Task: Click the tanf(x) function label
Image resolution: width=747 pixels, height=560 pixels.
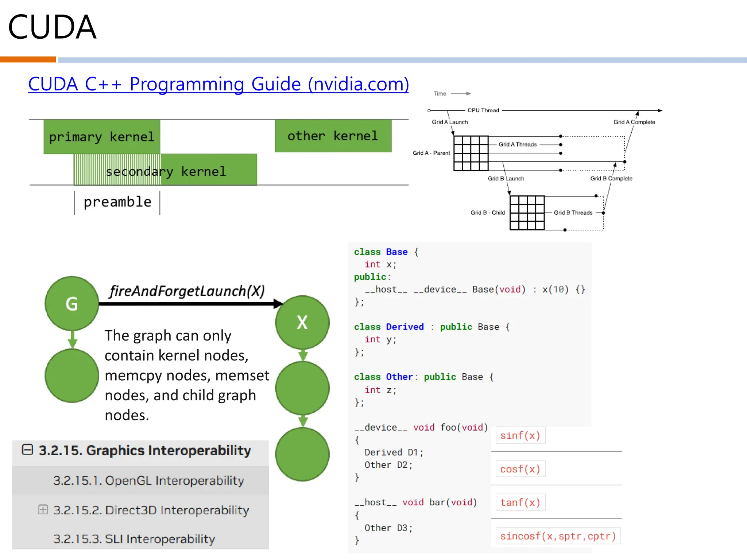Action: [520, 502]
